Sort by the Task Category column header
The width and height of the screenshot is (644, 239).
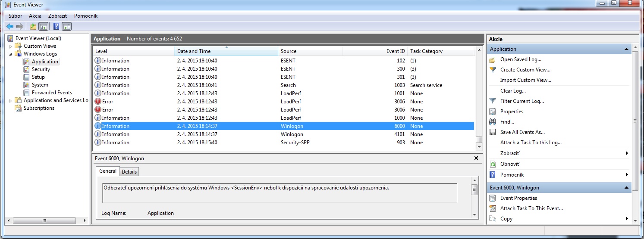tap(441, 51)
